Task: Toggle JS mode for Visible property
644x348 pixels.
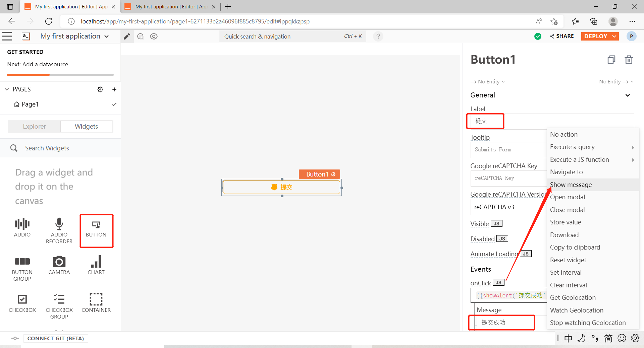Action: [x=496, y=224]
